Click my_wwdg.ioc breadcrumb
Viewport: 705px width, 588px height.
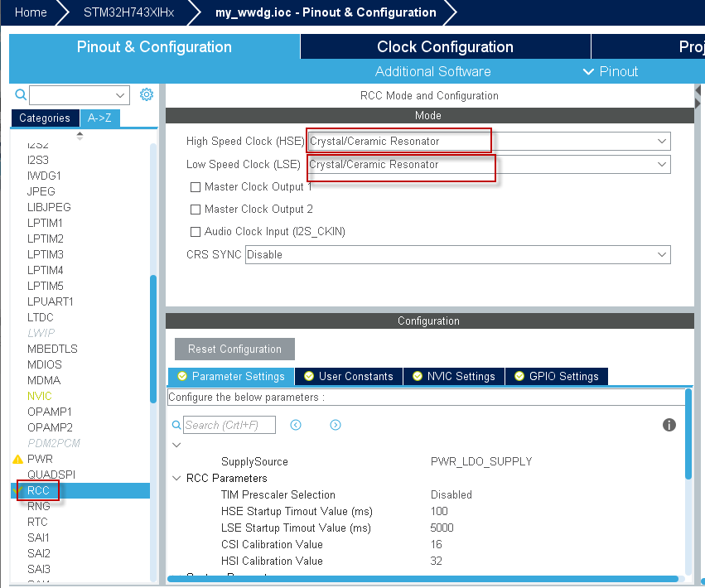[x=326, y=12]
